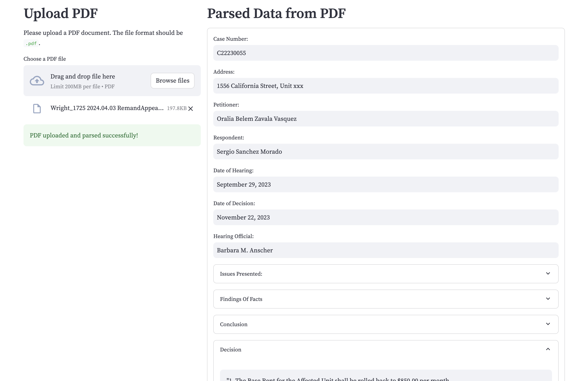This screenshot has width=588, height=381.
Task: Click the Hearing Official field
Action: (386, 250)
